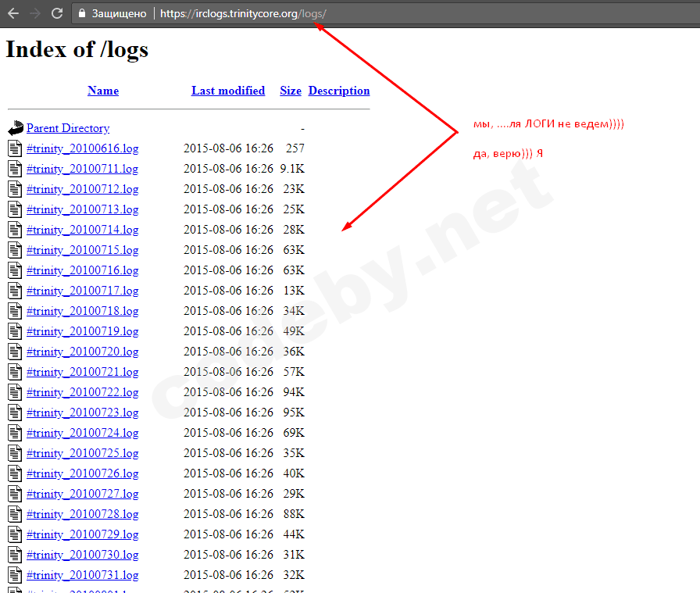Click file icon beside #trinity_20100712.log
This screenshot has height=593, width=700.
pyautogui.click(x=15, y=189)
